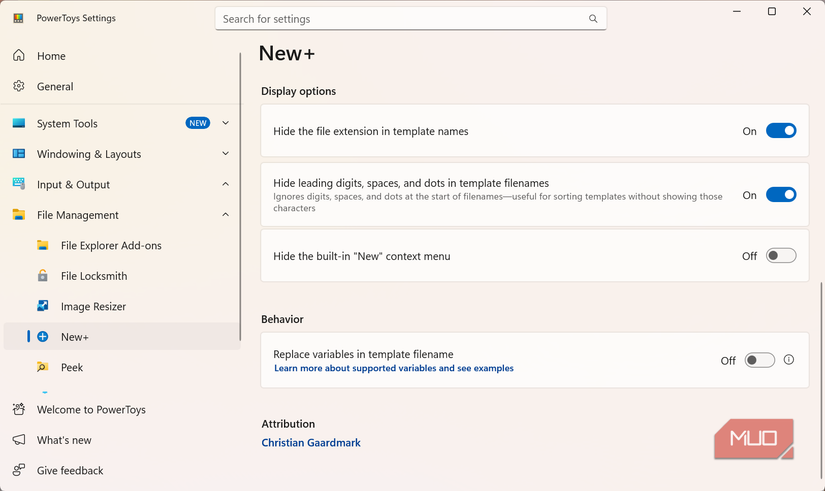Open Give feedback
825x491 pixels.
[x=121, y=470]
